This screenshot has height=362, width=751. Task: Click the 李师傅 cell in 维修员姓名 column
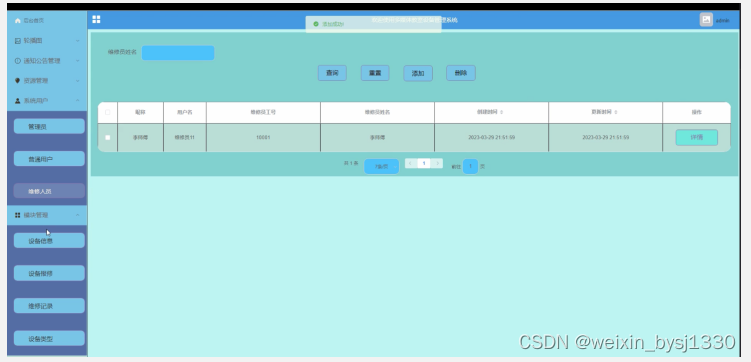377,137
